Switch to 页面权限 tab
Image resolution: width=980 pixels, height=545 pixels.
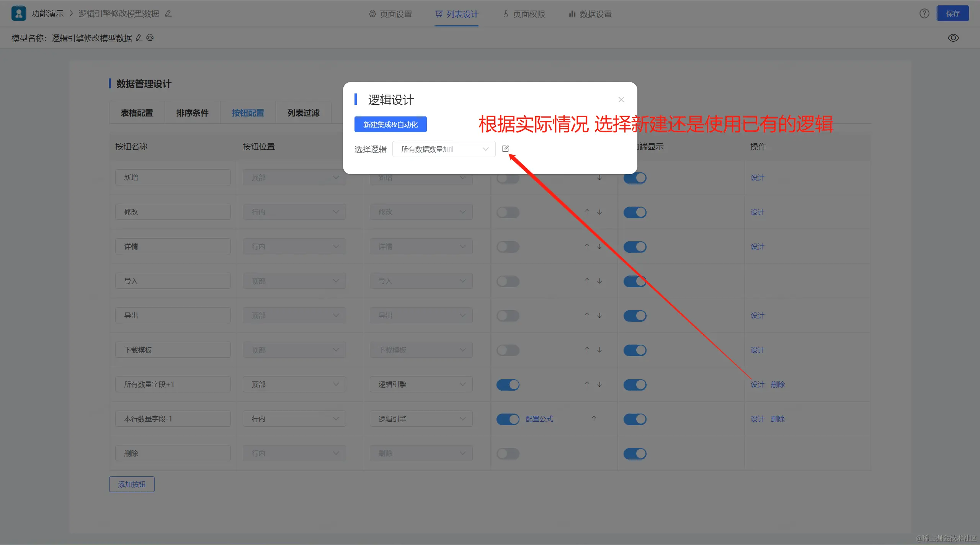[524, 14]
